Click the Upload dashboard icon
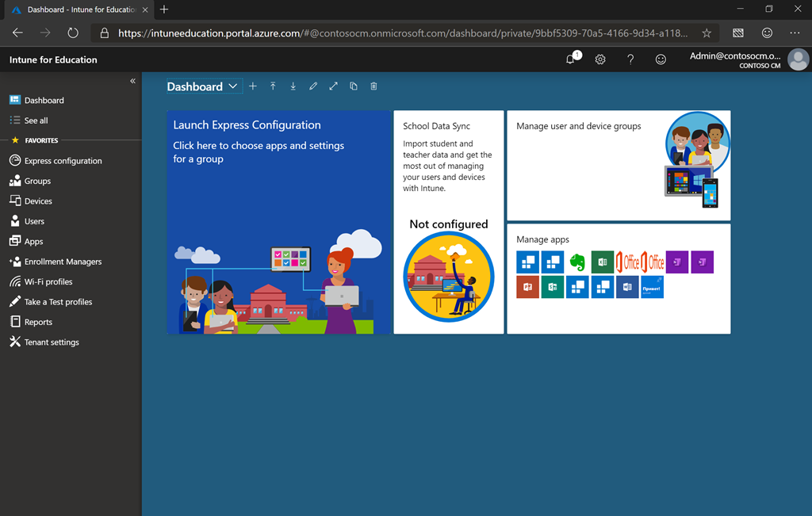 click(x=273, y=86)
